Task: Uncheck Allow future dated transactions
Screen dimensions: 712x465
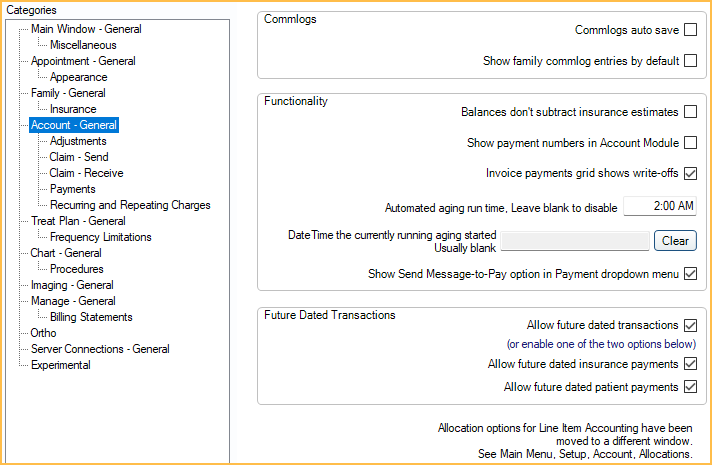Action: pos(690,325)
